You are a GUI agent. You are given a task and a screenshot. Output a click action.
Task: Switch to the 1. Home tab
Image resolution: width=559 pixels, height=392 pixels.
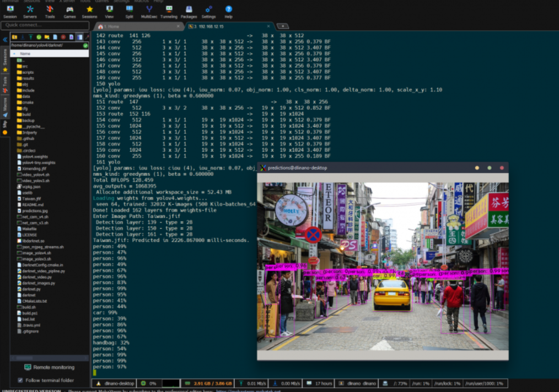139,26
